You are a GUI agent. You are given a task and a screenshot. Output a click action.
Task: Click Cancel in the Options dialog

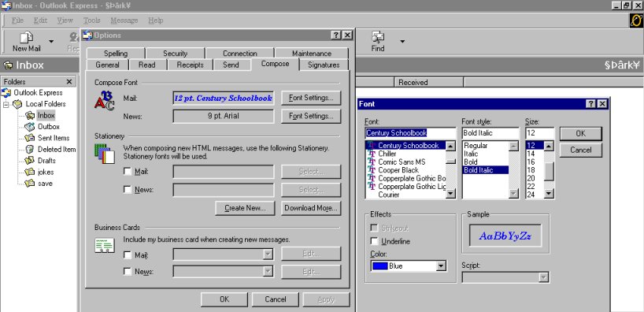coord(276,299)
